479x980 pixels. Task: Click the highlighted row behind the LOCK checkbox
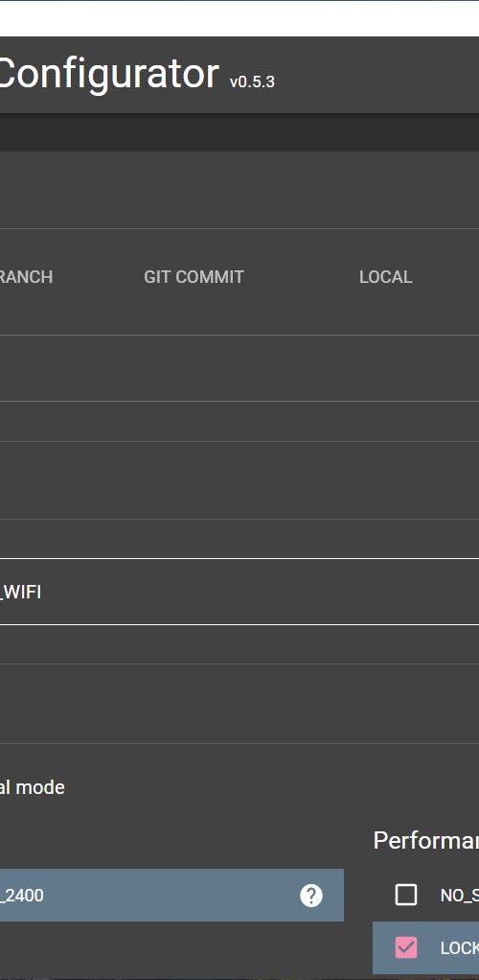(426, 948)
